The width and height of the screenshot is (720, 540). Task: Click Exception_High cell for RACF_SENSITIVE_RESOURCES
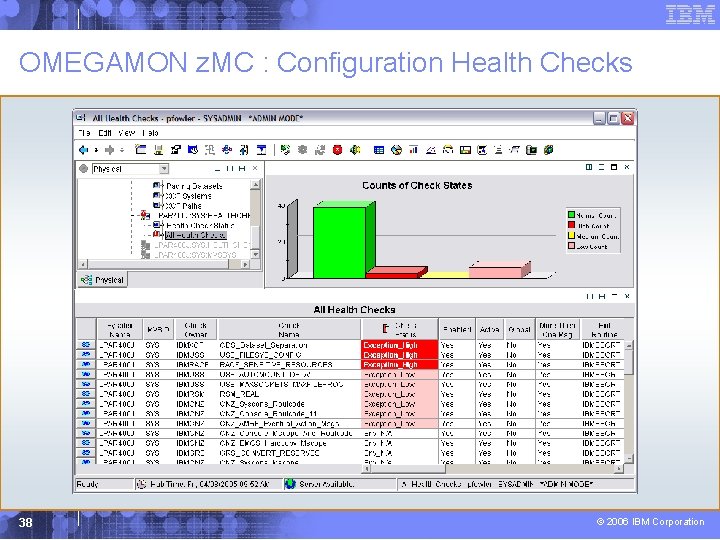[399, 364]
